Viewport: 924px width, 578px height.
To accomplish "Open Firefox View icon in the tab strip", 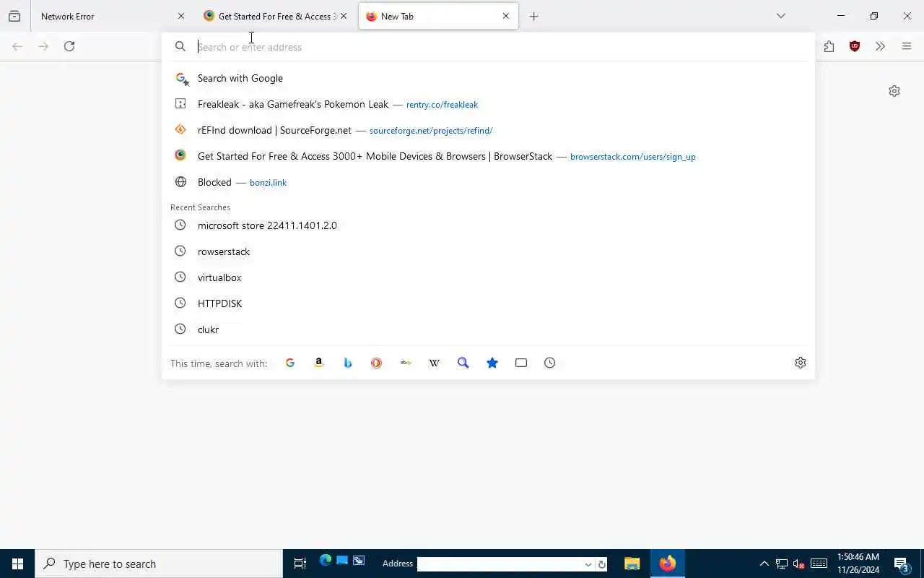I will pos(14,16).
